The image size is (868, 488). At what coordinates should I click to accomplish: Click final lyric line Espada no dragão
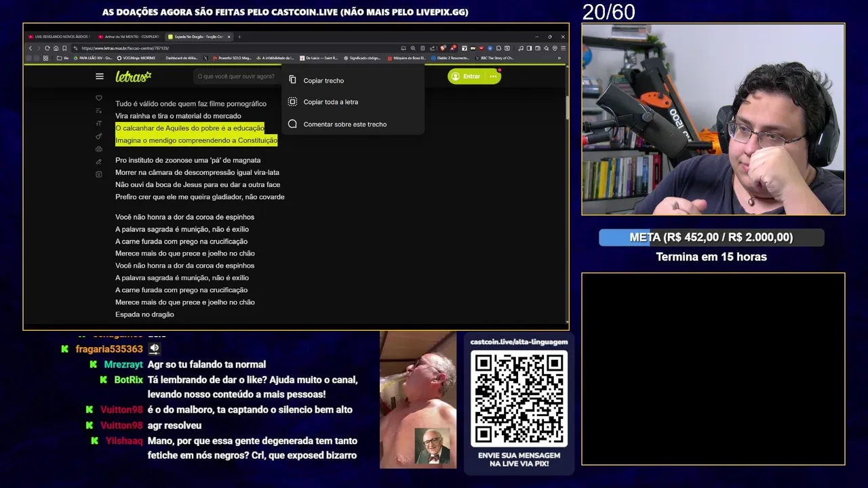pos(144,314)
